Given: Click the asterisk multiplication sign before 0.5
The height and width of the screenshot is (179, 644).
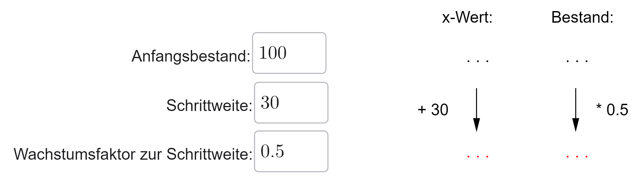Looking at the screenshot, I should pos(599,106).
